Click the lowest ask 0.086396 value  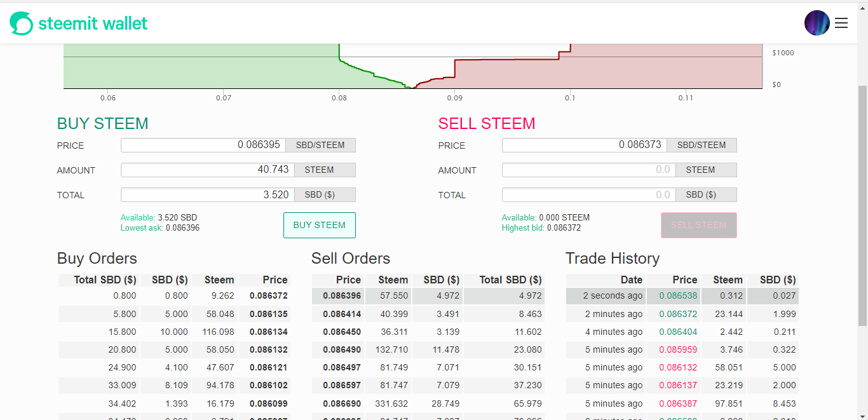point(182,227)
